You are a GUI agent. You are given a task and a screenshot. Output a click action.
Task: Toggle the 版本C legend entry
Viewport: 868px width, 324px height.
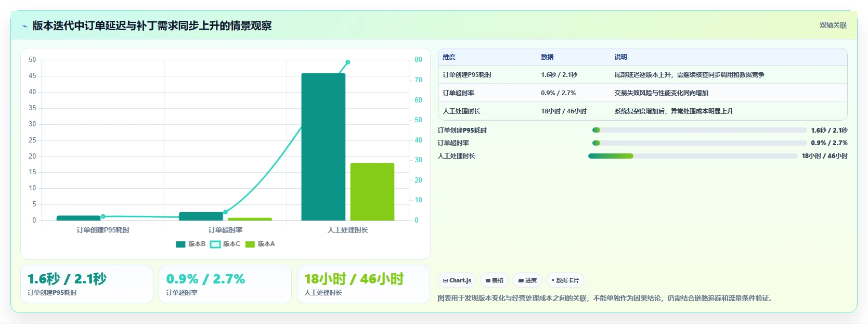click(225, 244)
